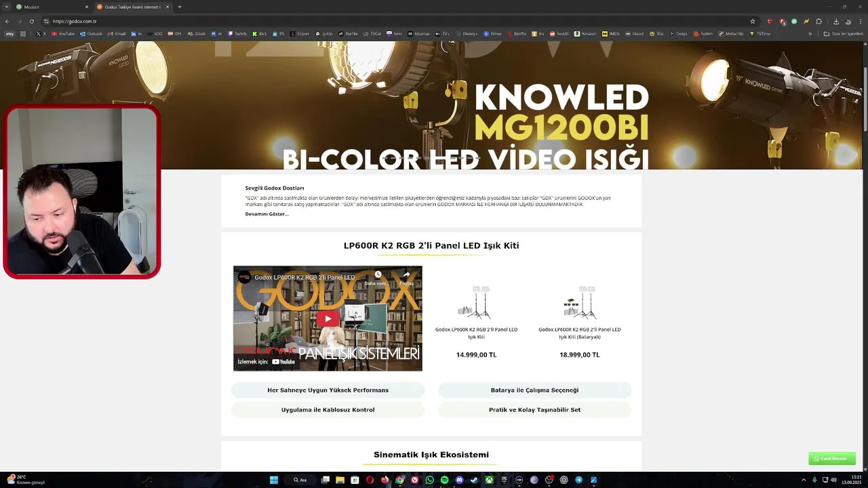Reload the godox.com.tr page
Screen dimensions: 868x488
(31, 21)
